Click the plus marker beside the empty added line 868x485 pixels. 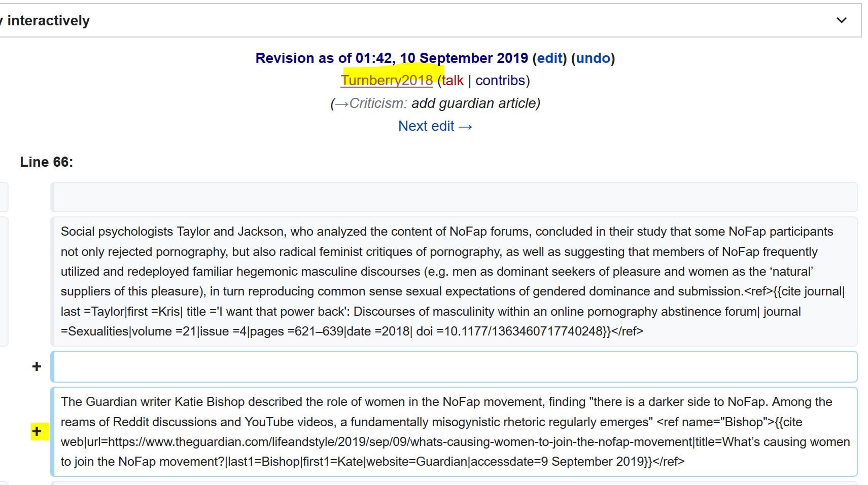[x=37, y=366]
